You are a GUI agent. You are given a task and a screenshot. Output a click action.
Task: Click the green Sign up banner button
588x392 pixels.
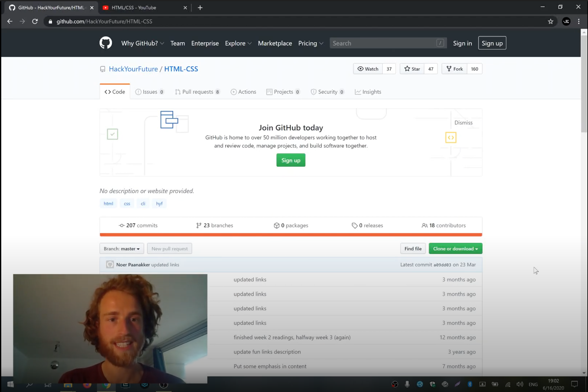291,160
